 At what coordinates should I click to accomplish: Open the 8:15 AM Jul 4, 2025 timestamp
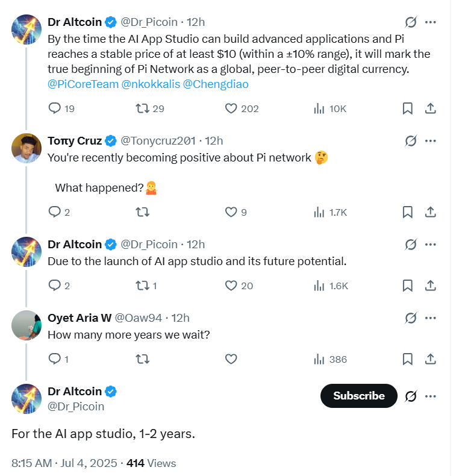pos(64,463)
